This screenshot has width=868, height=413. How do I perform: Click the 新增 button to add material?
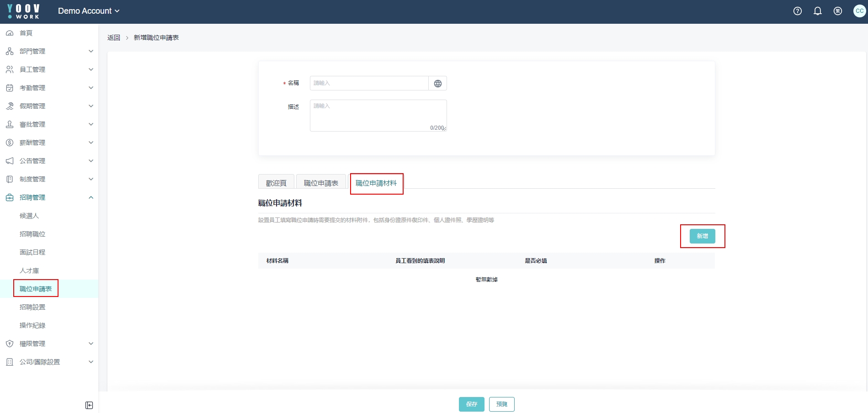pyautogui.click(x=702, y=236)
